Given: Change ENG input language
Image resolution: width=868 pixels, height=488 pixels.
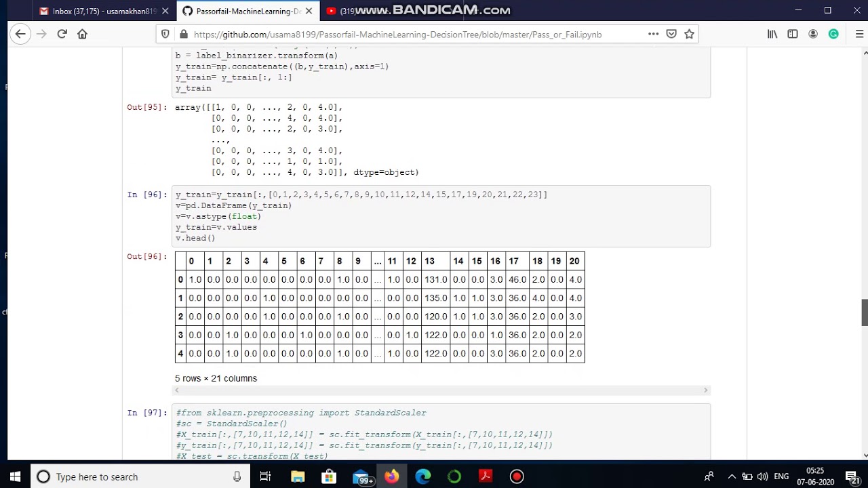Looking at the screenshot, I should pyautogui.click(x=781, y=476).
